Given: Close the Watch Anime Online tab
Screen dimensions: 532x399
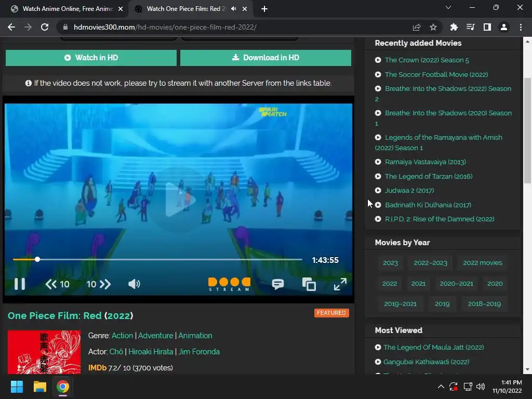Looking at the screenshot, I should pyautogui.click(x=121, y=9).
